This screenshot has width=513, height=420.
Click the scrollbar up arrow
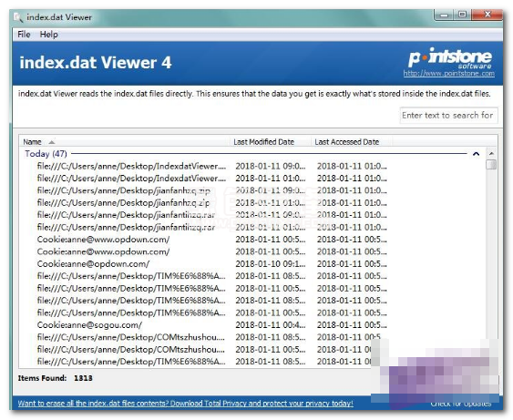click(x=491, y=153)
